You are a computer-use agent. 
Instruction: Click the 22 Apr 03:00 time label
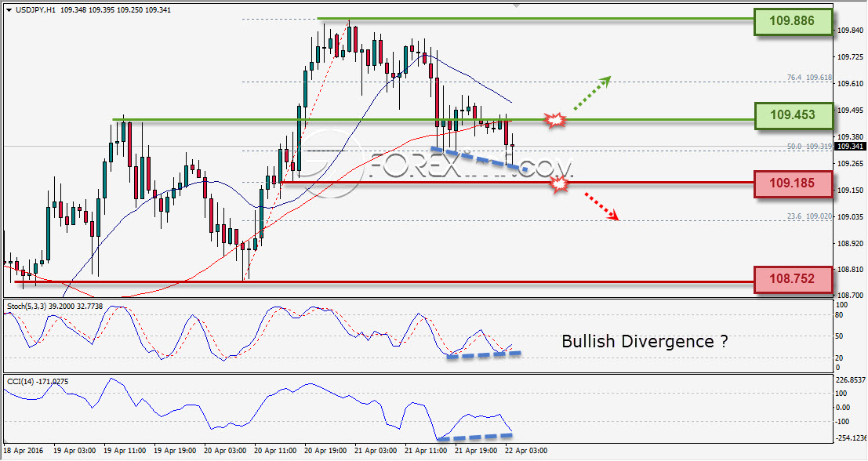pyautogui.click(x=526, y=451)
